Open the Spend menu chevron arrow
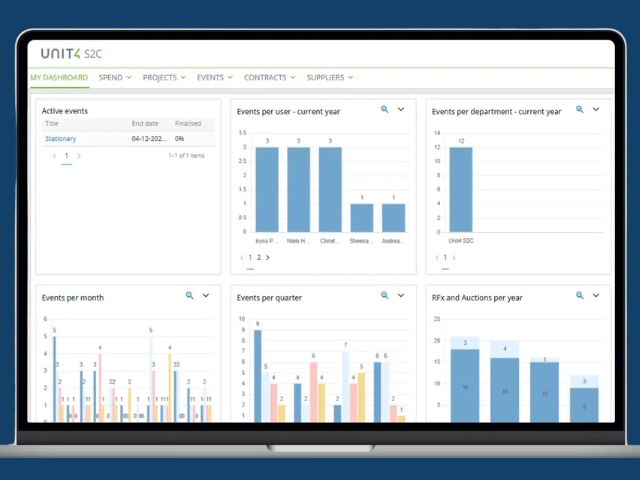Screen dimensions: 640x480 [x=129, y=77]
